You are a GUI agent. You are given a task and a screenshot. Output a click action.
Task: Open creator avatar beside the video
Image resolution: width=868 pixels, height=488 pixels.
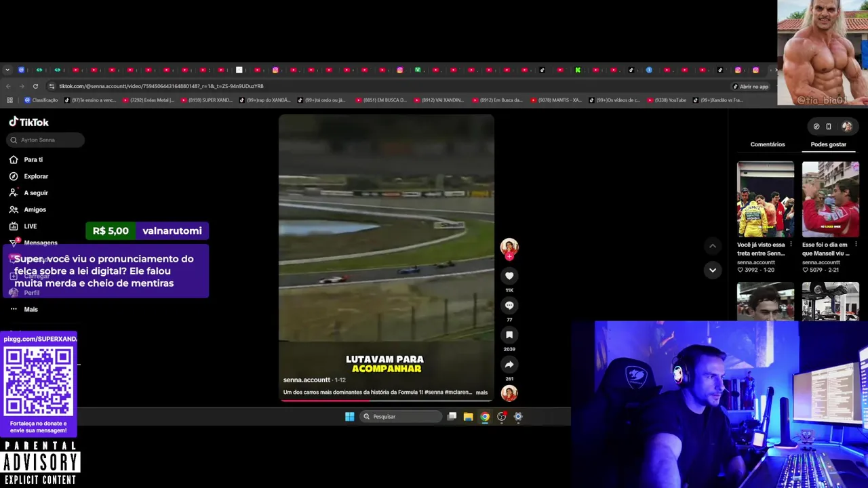[509, 247]
